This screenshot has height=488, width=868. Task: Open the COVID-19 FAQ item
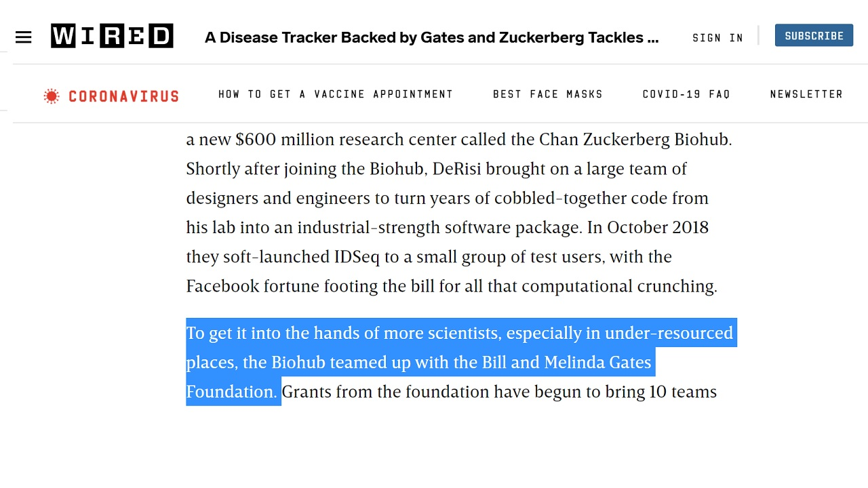(x=686, y=94)
